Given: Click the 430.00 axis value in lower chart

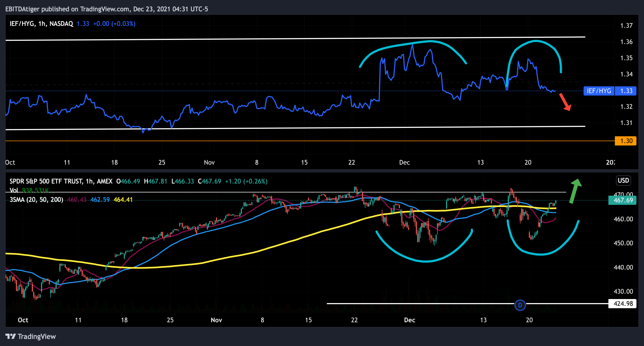Looking at the screenshot, I should [x=623, y=291].
